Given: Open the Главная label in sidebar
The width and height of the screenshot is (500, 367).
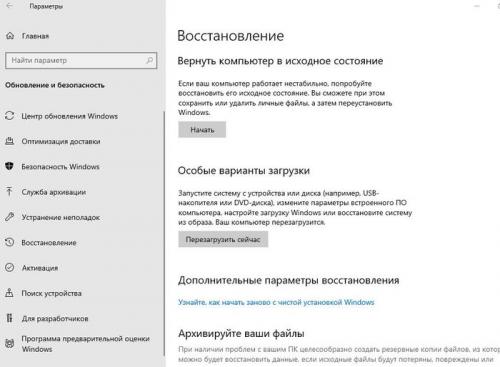Looking at the screenshot, I should point(35,36).
